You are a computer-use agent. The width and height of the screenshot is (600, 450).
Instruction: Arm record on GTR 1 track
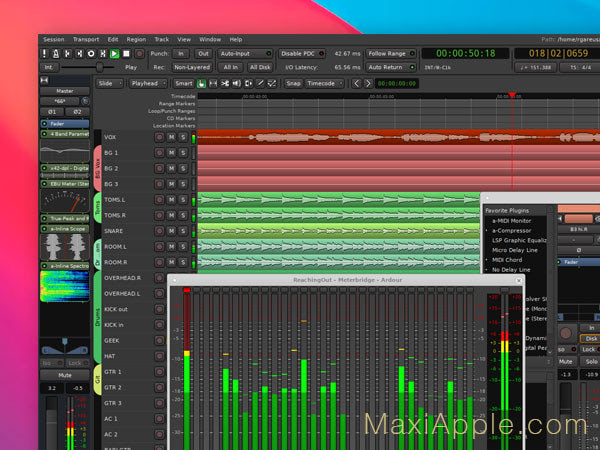click(159, 372)
